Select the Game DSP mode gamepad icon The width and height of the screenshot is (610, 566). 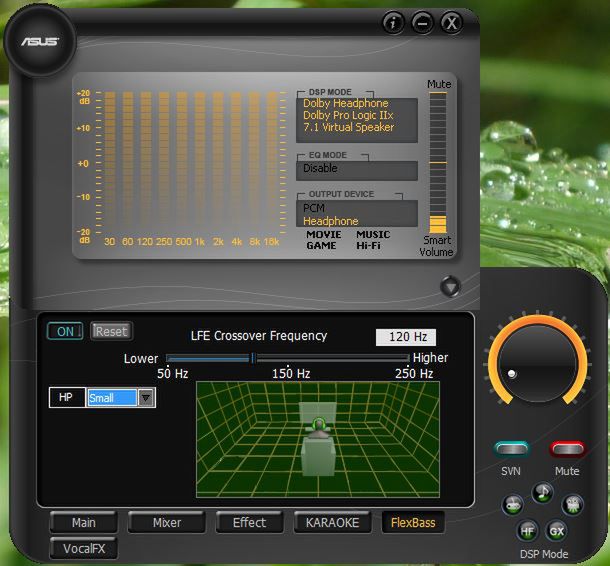[x=513, y=505]
